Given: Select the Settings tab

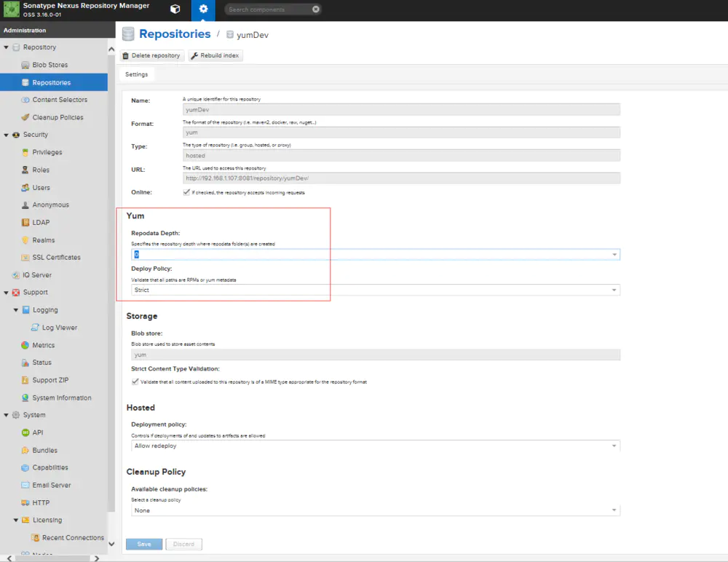Looking at the screenshot, I should [137, 74].
